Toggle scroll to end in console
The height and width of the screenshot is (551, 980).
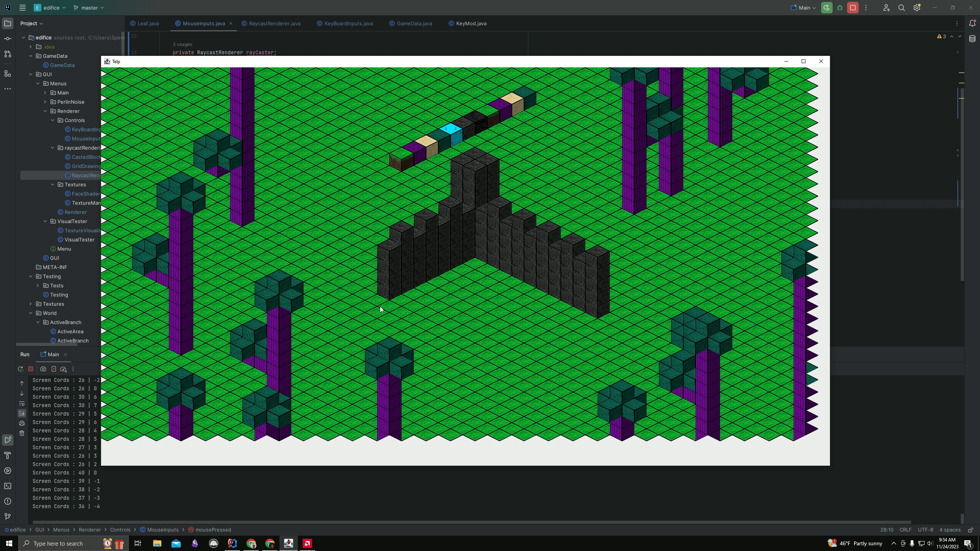point(22,413)
